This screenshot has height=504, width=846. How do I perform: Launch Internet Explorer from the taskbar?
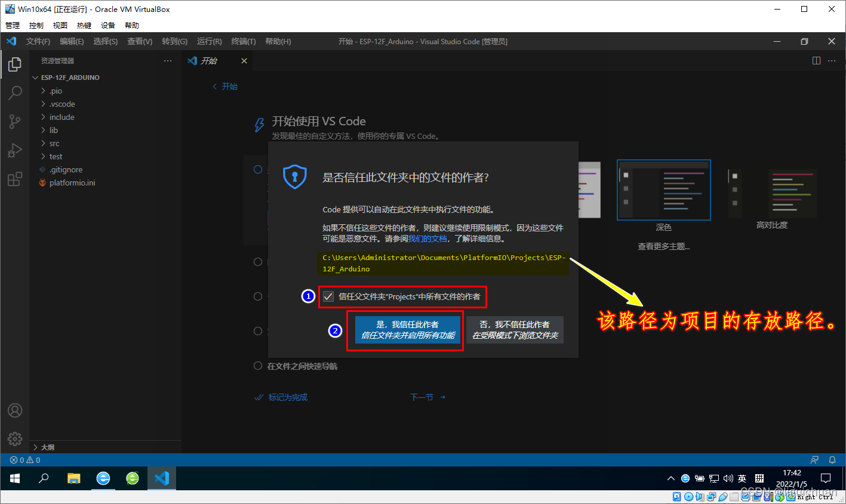(x=103, y=478)
